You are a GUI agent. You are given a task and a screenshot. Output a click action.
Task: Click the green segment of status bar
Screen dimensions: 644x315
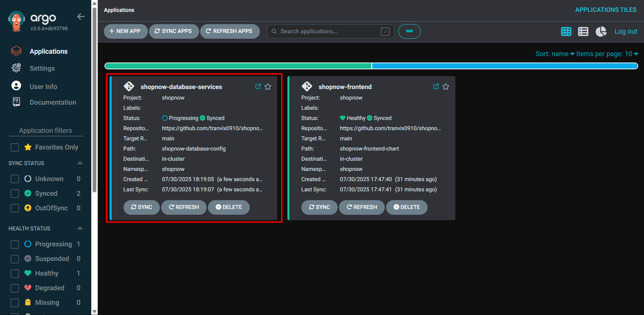238,66
